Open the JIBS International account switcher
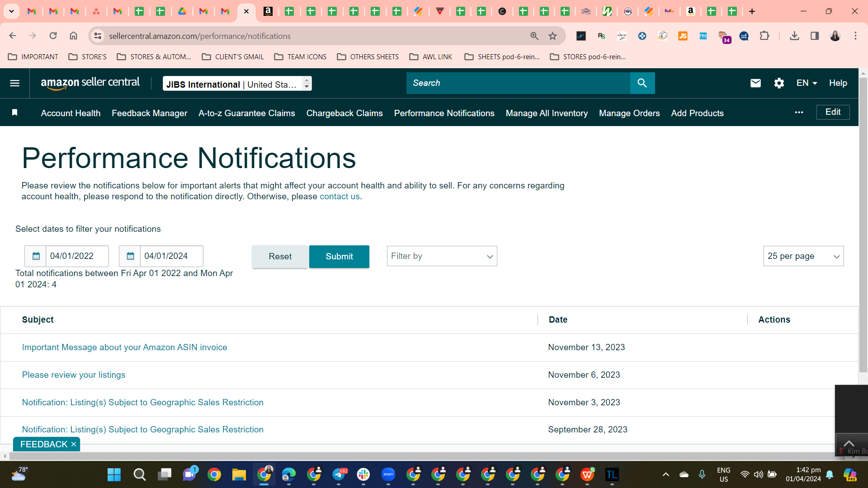Image resolution: width=868 pixels, height=488 pixels. click(x=237, y=84)
